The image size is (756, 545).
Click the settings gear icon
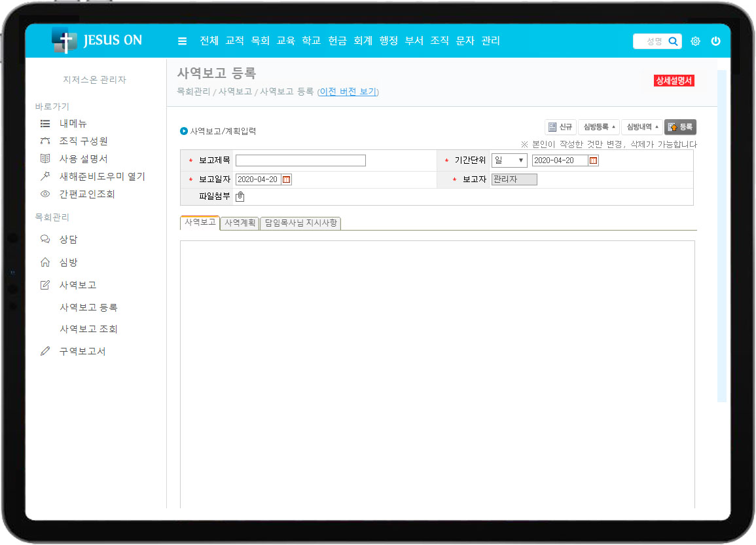(695, 41)
